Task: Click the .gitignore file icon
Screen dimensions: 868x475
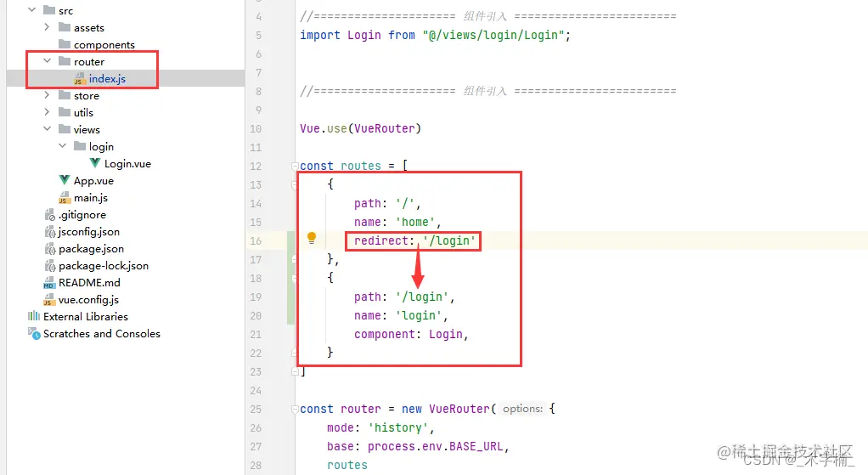Action: pyautogui.click(x=50, y=215)
